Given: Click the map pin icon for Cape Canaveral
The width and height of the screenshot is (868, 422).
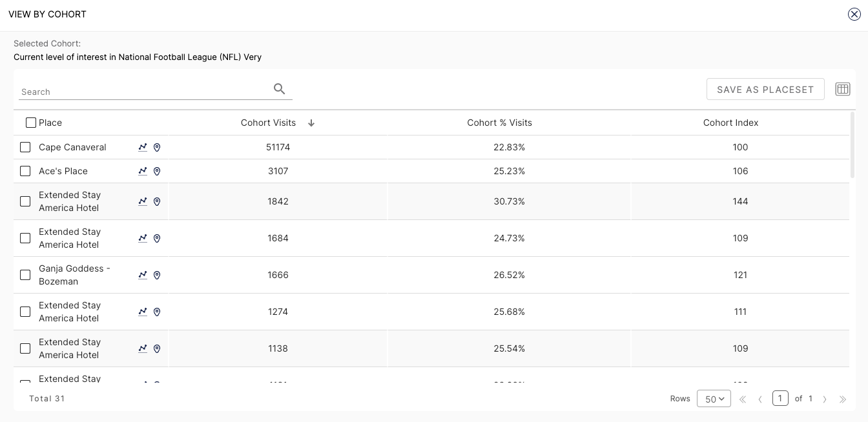Looking at the screenshot, I should pos(156,147).
